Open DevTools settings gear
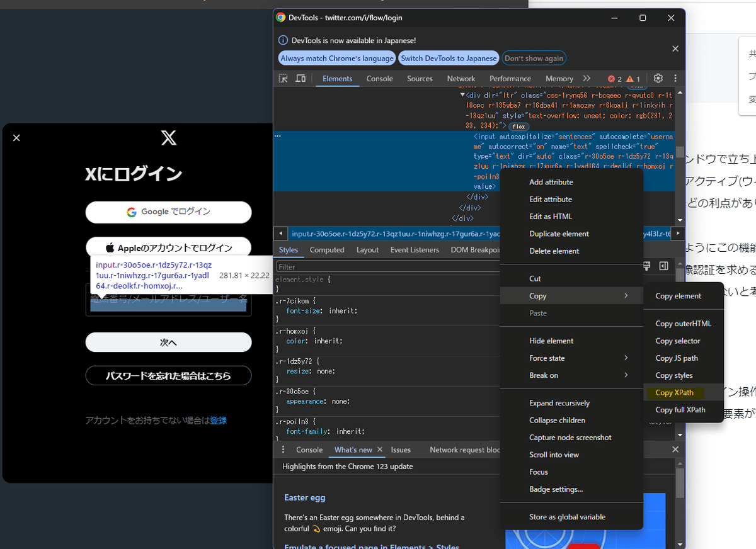The image size is (756, 549). [658, 79]
